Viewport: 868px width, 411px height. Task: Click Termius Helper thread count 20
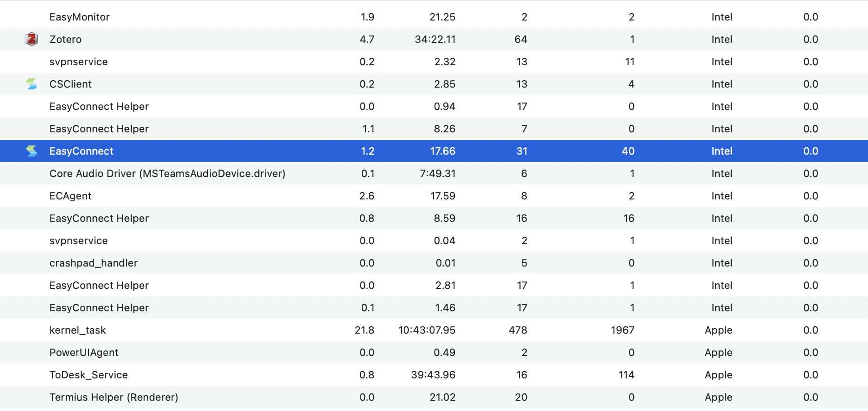[x=521, y=397]
